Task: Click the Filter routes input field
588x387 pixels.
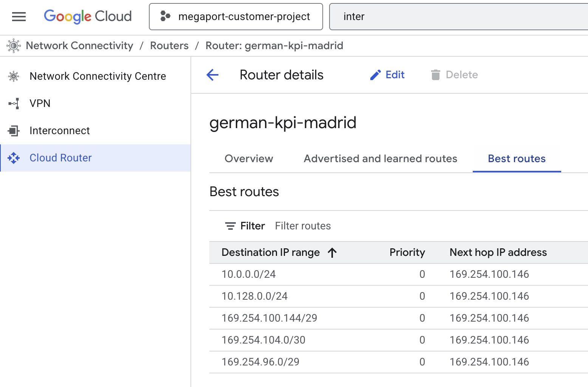Action: coord(303,226)
